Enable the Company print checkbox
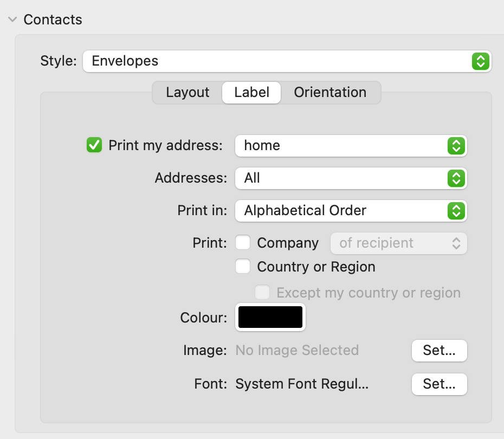Screen dimensions: 504x439 click(243, 242)
